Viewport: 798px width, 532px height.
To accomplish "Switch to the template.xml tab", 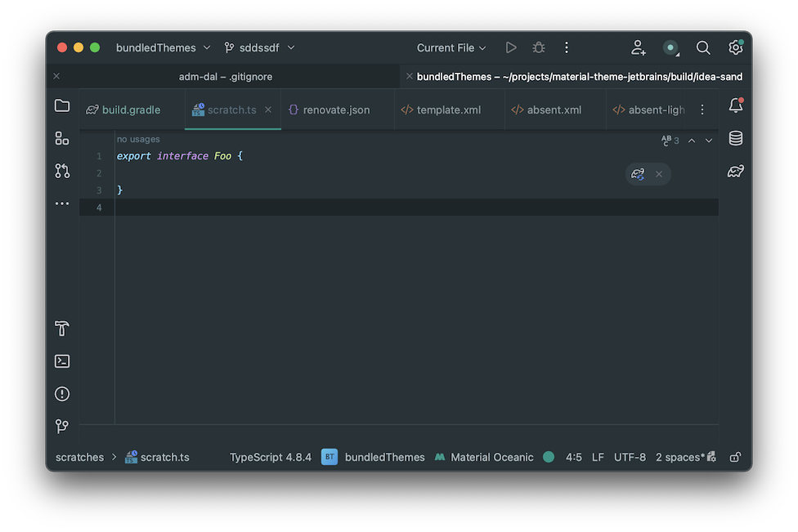I will pos(448,109).
